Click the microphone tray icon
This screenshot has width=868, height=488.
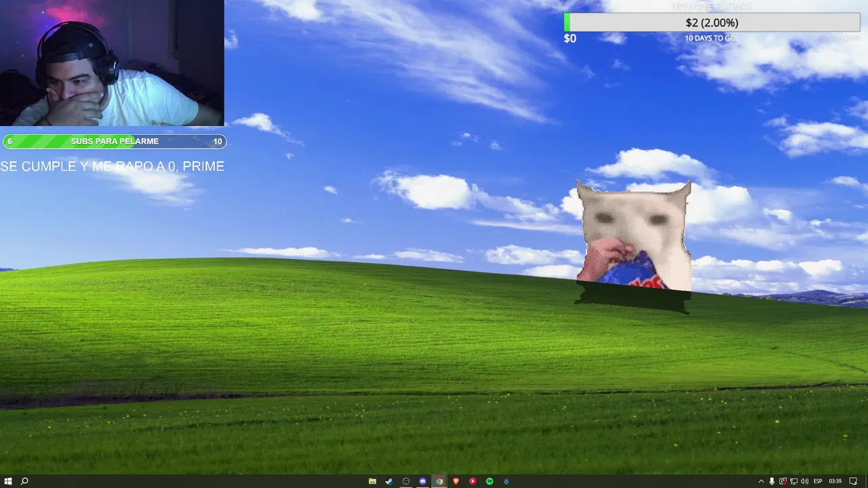[x=772, y=481]
